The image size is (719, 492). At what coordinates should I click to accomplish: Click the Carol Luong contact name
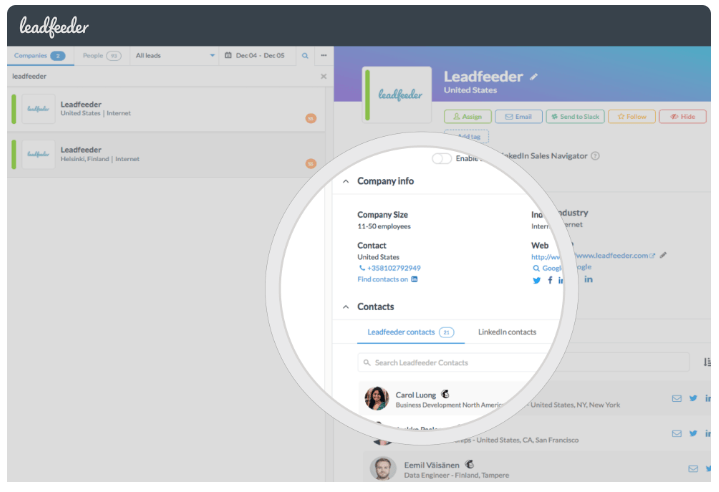(x=416, y=395)
